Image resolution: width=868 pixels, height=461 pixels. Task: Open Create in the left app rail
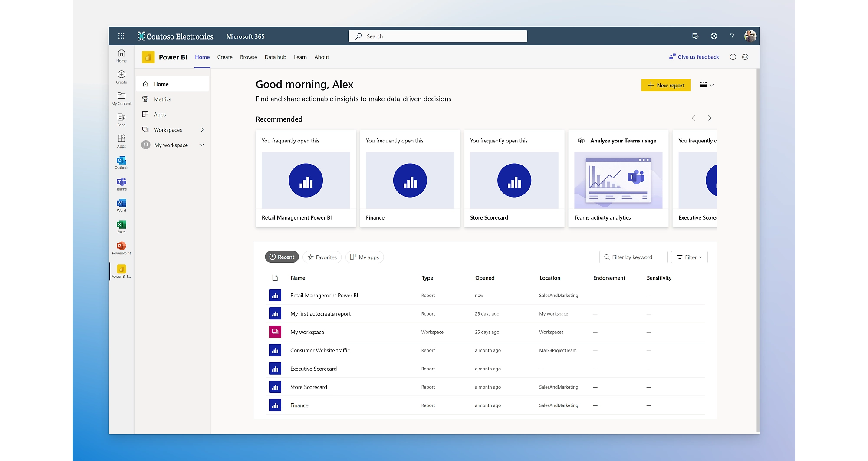pos(122,77)
